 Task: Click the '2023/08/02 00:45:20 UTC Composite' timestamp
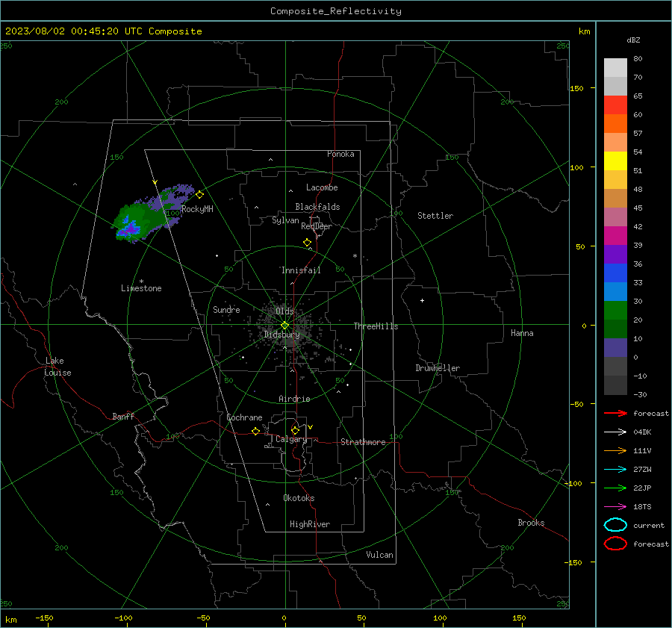tap(103, 31)
